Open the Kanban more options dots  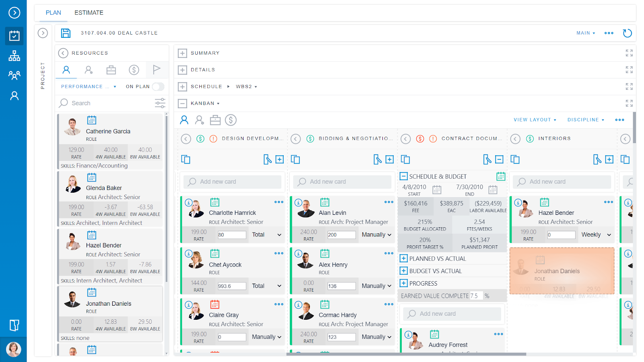click(619, 120)
